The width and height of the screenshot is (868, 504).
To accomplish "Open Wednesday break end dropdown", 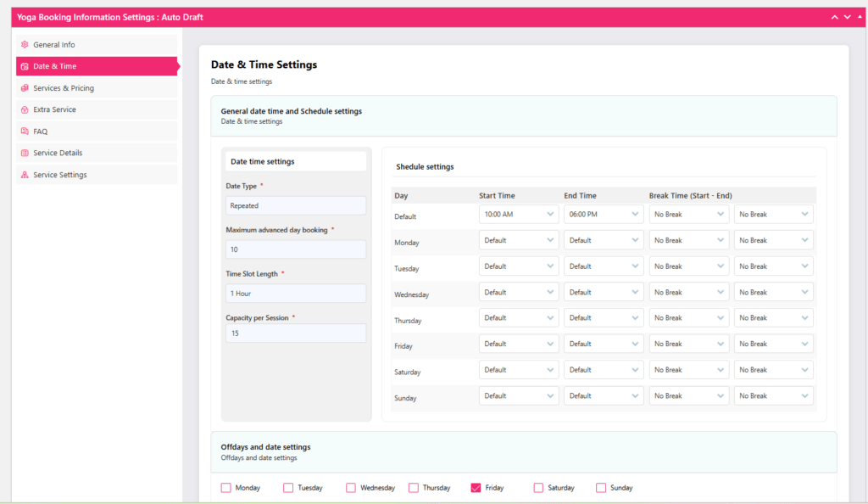I will 773,293.
